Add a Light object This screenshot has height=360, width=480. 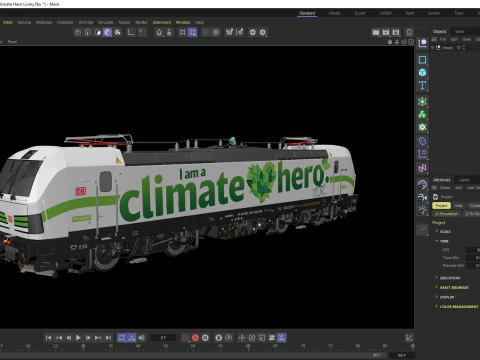(x=422, y=210)
